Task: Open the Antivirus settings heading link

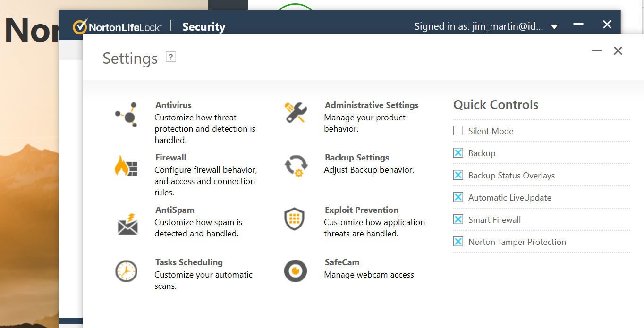Action: [173, 105]
